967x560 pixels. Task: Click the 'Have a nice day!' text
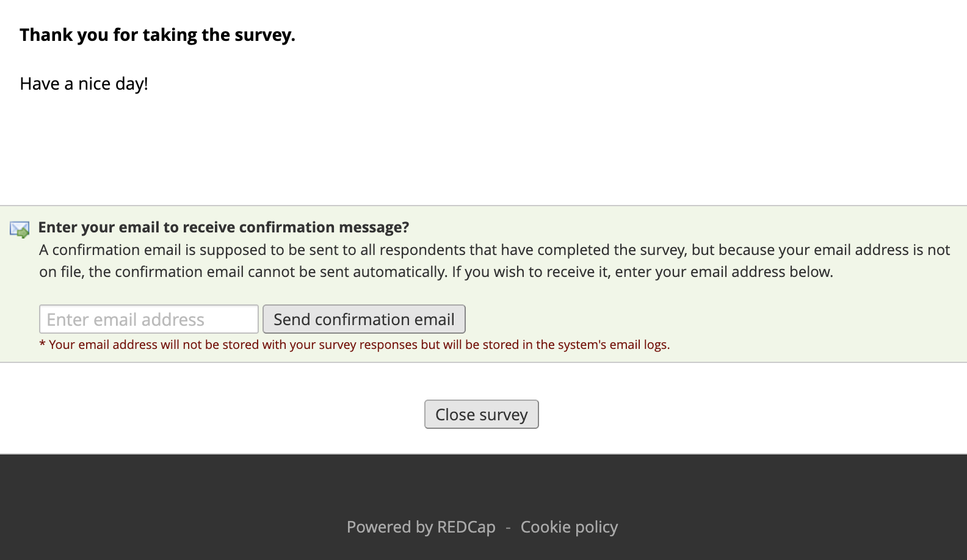[x=84, y=84]
